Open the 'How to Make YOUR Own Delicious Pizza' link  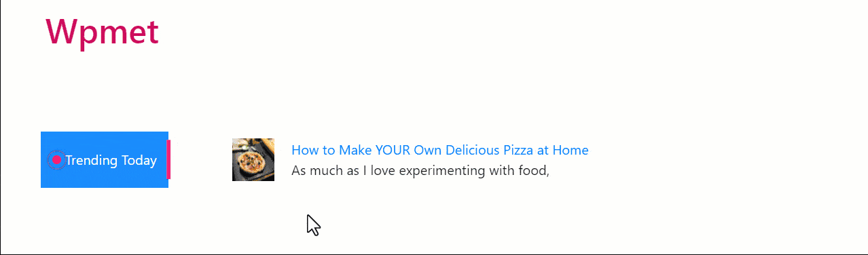tap(439, 150)
